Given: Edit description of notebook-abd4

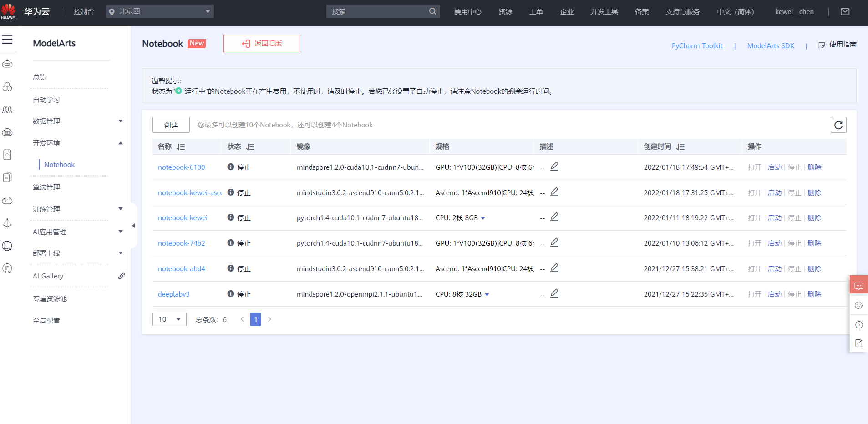Looking at the screenshot, I should click(554, 268).
